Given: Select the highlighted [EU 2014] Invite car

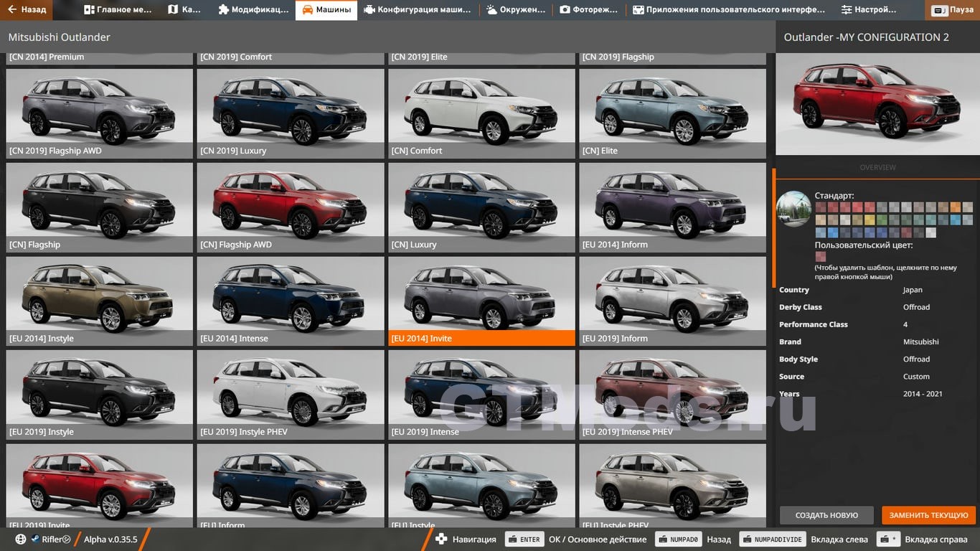Looking at the screenshot, I should click(481, 301).
